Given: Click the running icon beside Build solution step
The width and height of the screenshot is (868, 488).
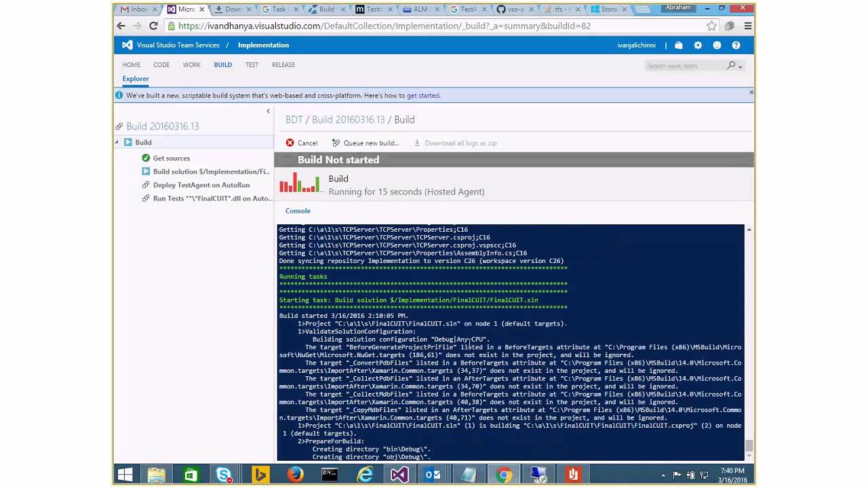Looking at the screenshot, I should point(146,171).
